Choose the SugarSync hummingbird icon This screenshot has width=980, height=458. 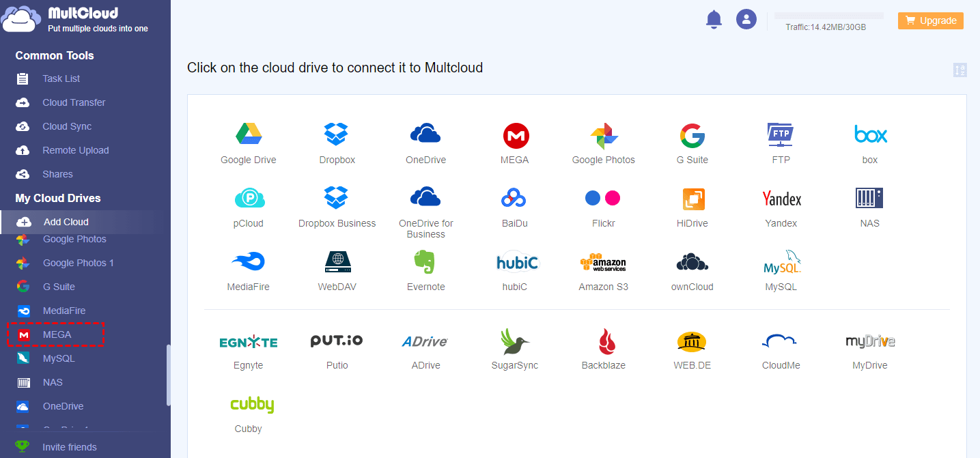[x=515, y=341]
